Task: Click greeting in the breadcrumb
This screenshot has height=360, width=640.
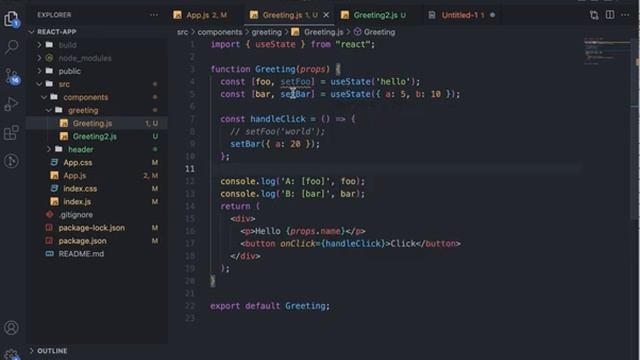Action: [266, 32]
